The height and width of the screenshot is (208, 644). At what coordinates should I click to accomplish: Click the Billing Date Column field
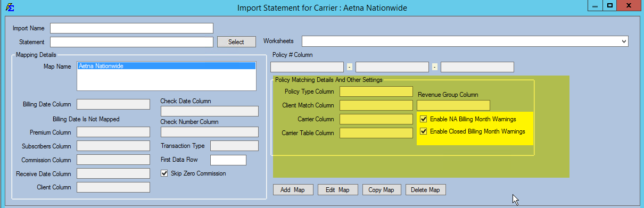pyautogui.click(x=113, y=104)
